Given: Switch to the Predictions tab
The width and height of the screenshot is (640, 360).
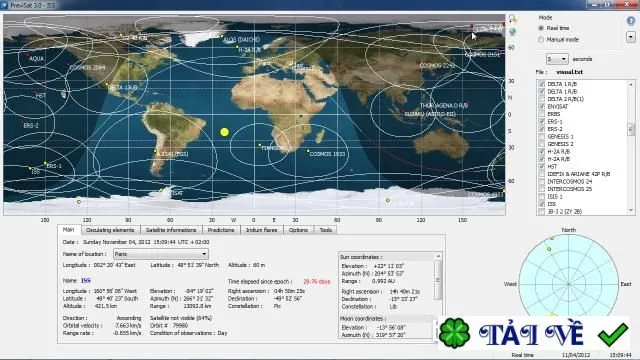Looking at the screenshot, I should tap(221, 230).
